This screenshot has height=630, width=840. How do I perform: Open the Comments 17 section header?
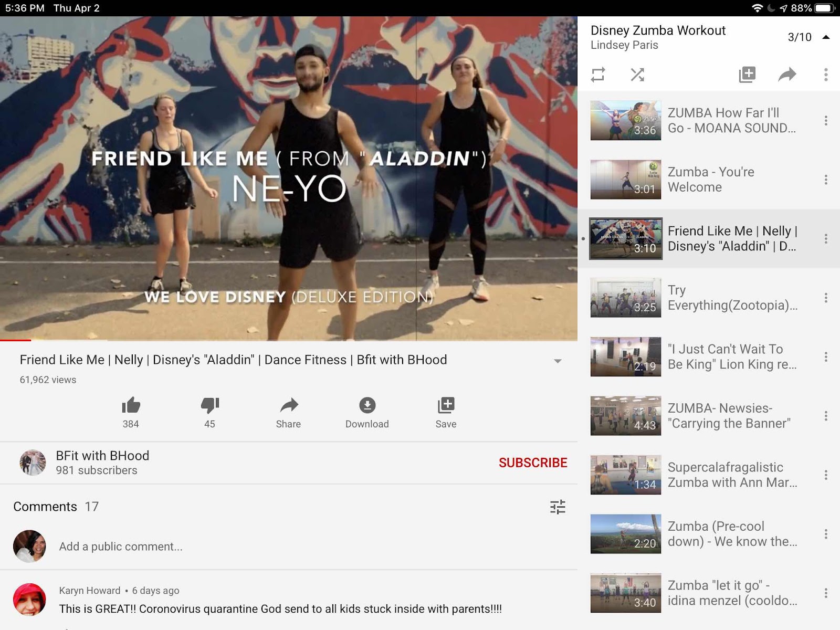[x=56, y=507]
